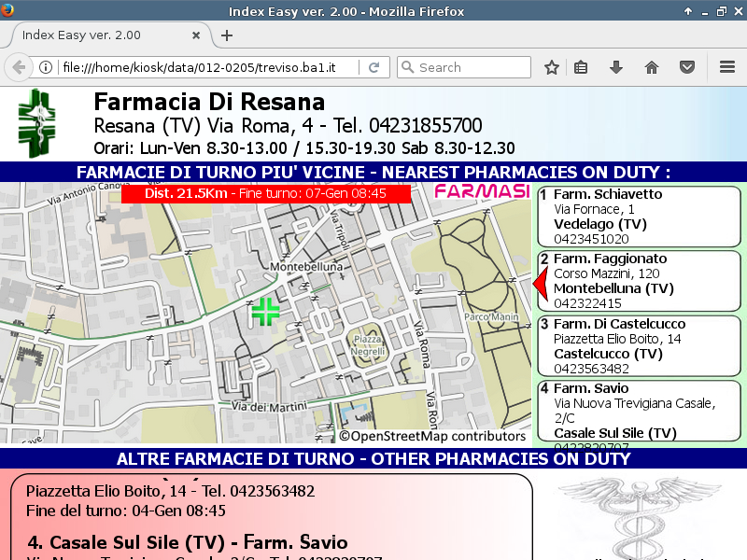Show bookmarks list icon
The height and width of the screenshot is (560, 747).
tap(581, 67)
